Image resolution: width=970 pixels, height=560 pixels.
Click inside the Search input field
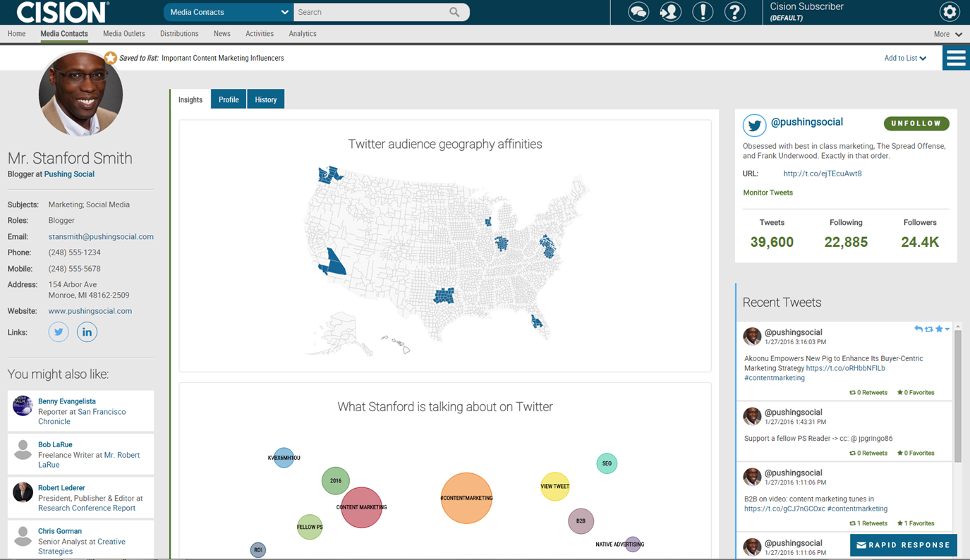(x=372, y=12)
